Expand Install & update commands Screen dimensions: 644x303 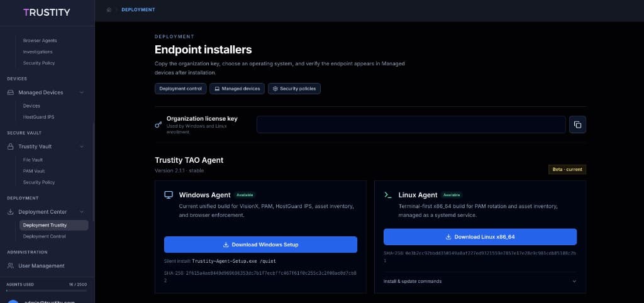pos(480,281)
